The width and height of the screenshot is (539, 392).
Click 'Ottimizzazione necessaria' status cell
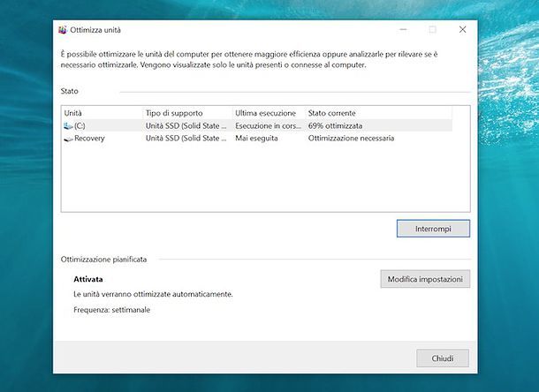351,138
